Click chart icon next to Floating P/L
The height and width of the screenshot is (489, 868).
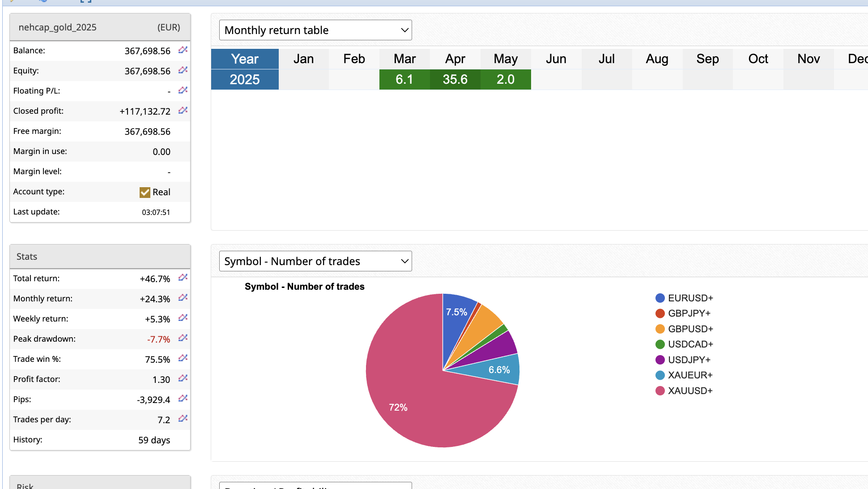coord(183,90)
